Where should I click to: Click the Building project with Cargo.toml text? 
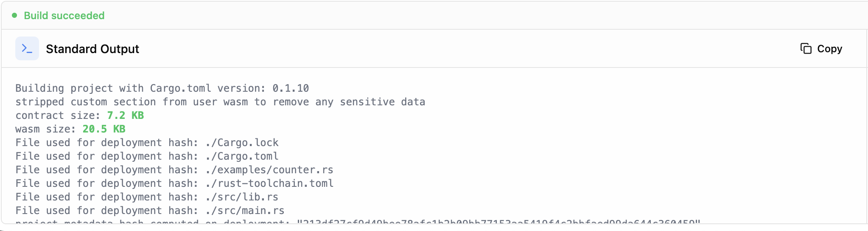pyautogui.click(x=113, y=88)
